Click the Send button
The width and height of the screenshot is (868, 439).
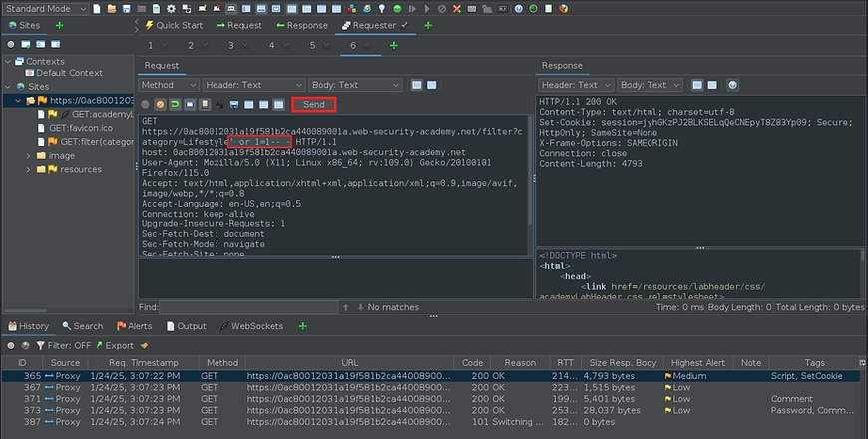(314, 104)
